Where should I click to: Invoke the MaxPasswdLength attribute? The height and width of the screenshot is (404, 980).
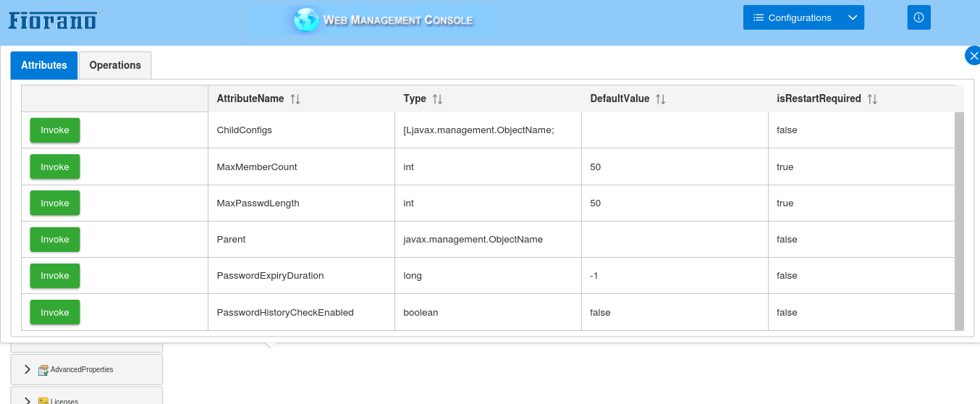[x=55, y=203]
